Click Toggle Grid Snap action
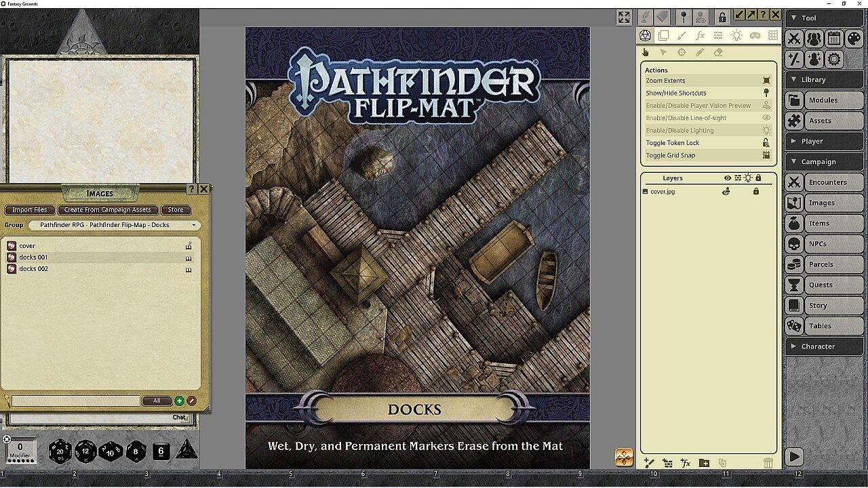 [x=708, y=155]
